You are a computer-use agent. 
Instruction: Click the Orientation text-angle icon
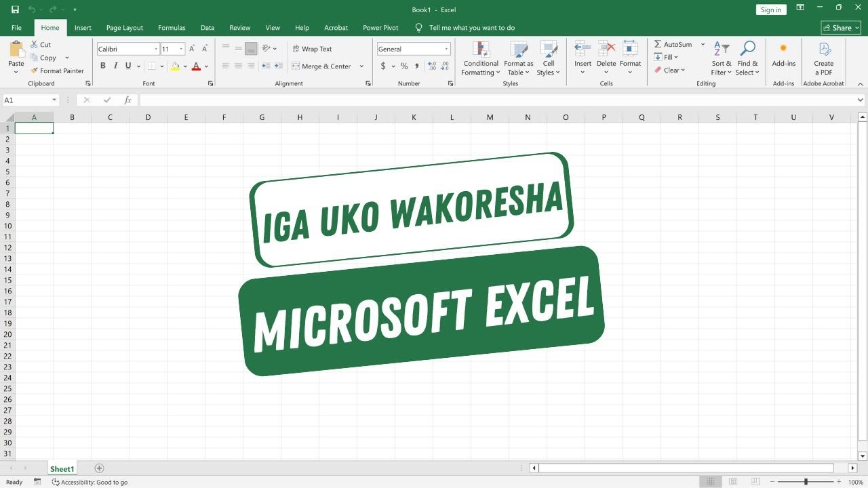click(x=267, y=49)
